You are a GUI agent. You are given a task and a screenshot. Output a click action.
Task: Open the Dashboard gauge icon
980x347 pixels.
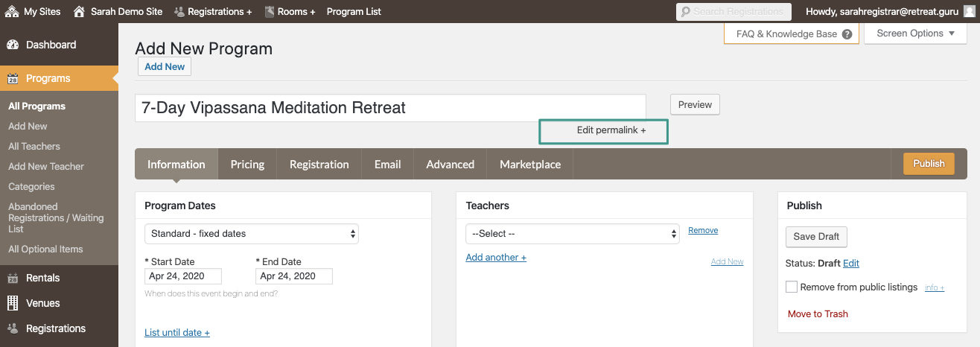[x=13, y=45]
